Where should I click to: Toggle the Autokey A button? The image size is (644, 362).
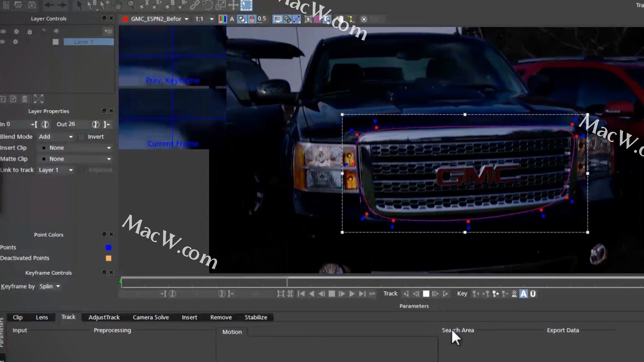pyautogui.click(x=524, y=294)
